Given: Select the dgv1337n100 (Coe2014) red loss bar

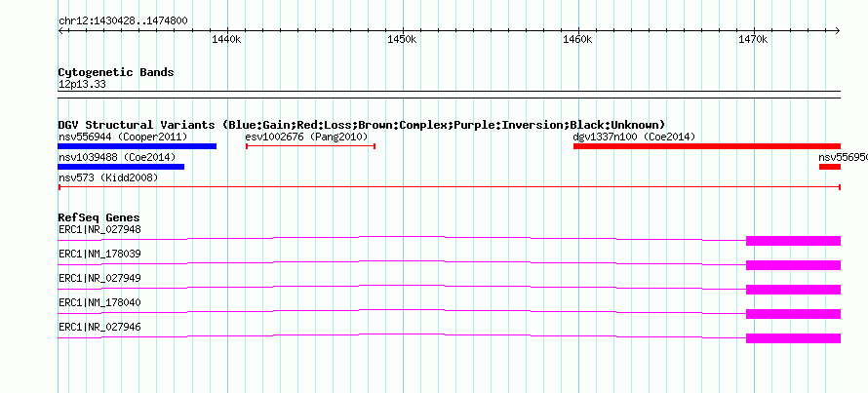Looking at the screenshot, I should coord(707,146).
